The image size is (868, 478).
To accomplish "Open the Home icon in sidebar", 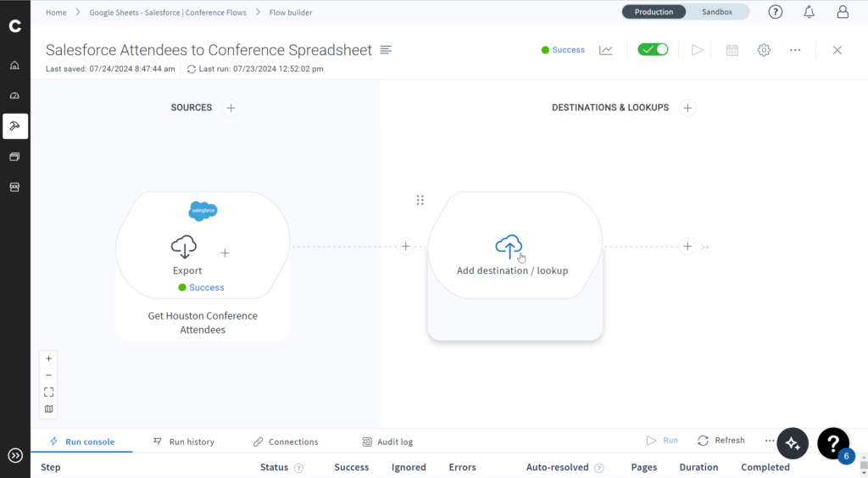I will tap(15, 65).
